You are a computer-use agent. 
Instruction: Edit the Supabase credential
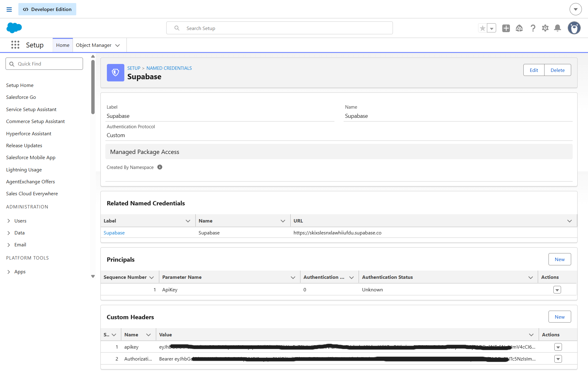[534, 70]
